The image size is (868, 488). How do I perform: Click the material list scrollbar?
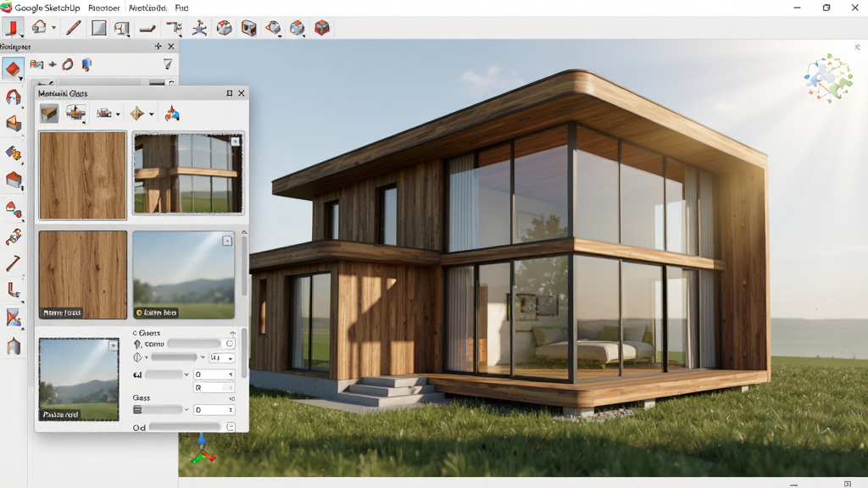(x=244, y=265)
